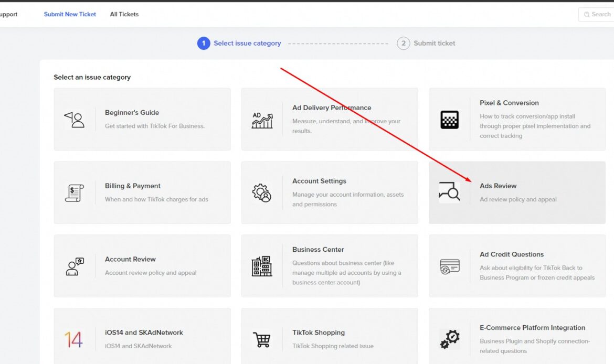Select the E-Commerce Platform Integration title
This screenshot has width=614, height=364.
[533, 328]
